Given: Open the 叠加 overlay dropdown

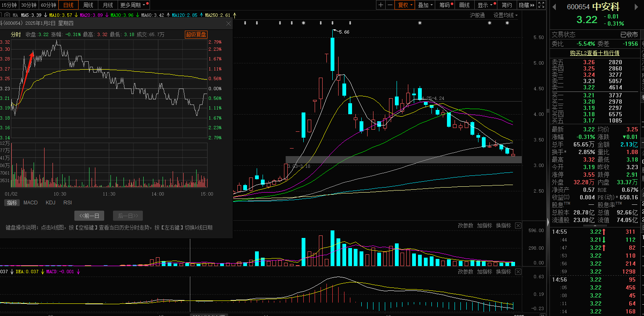Looking at the screenshot, I should coord(426,5).
